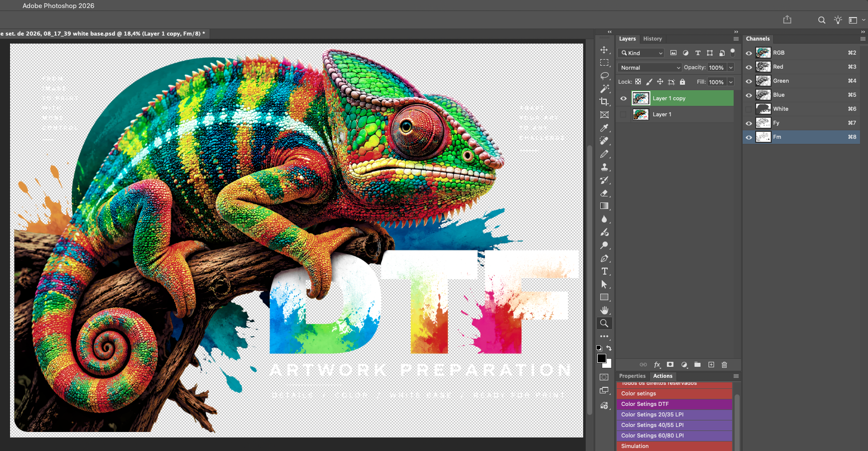
Task: Create a new layer
Action: pos(711,365)
